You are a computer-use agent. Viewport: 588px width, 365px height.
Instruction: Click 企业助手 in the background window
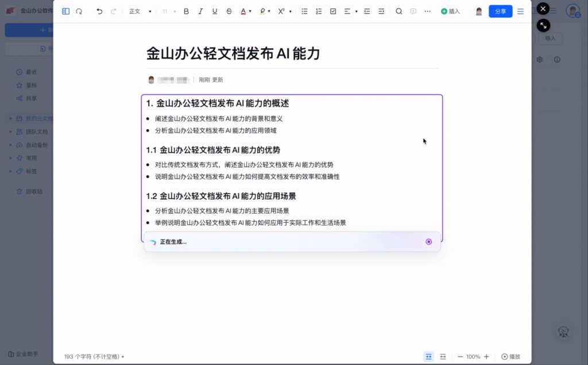[x=23, y=354]
